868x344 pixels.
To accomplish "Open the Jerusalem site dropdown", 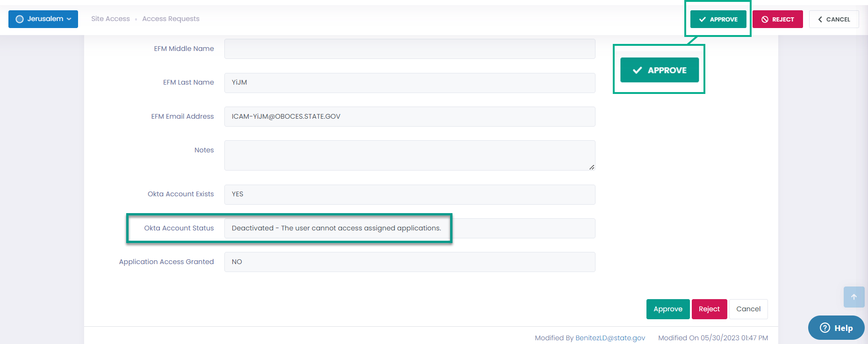I will click(43, 19).
